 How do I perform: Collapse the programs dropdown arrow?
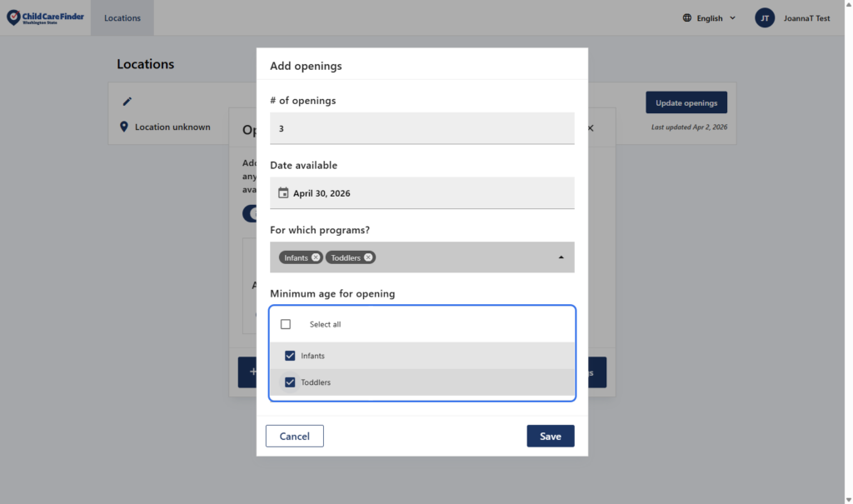(x=561, y=257)
